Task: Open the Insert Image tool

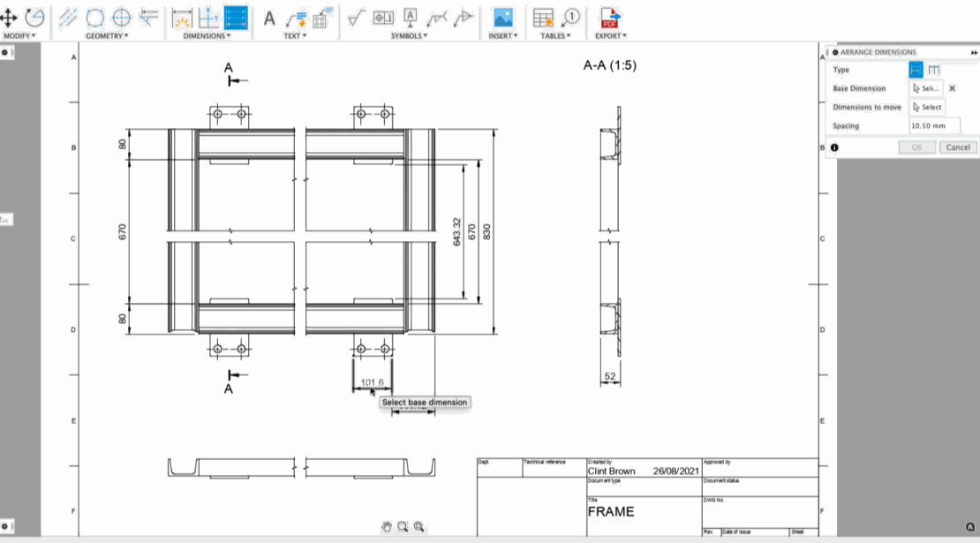Action: click(503, 18)
